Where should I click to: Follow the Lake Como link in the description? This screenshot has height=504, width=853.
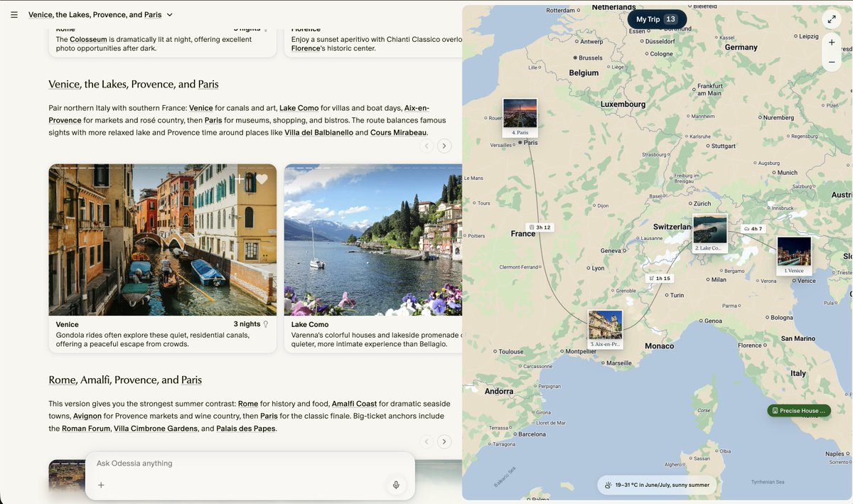click(x=299, y=108)
